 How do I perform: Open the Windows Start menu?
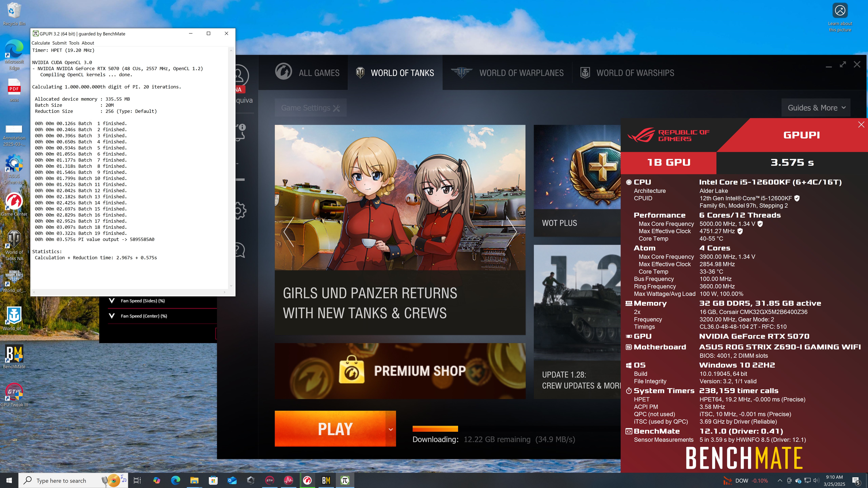tap(9, 480)
